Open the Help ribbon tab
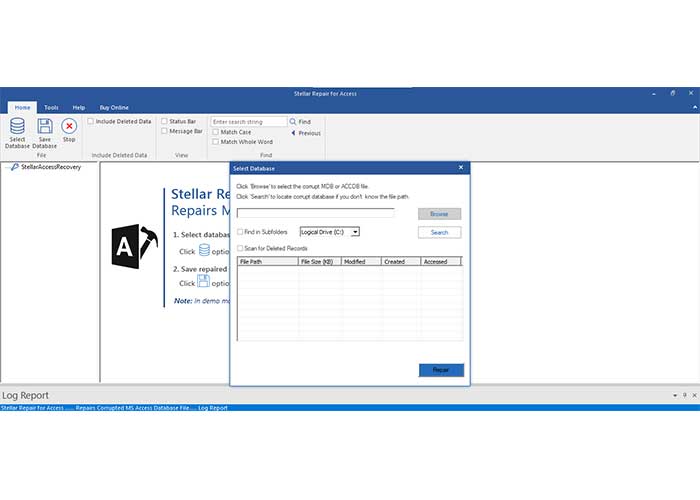The width and height of the screenshot is (700, 500). 79,107
